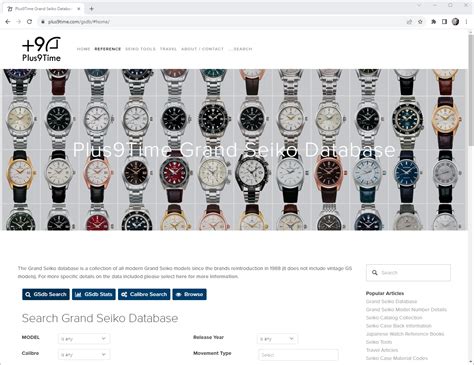Open the HOME menu item
Viewport: 474px width, 365px height.
coord(84,49)
